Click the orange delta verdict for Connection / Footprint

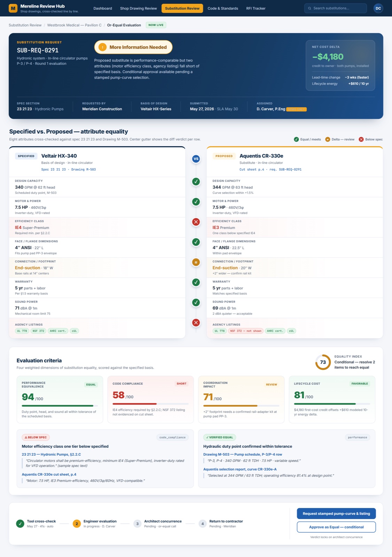[x=196, y=262]
